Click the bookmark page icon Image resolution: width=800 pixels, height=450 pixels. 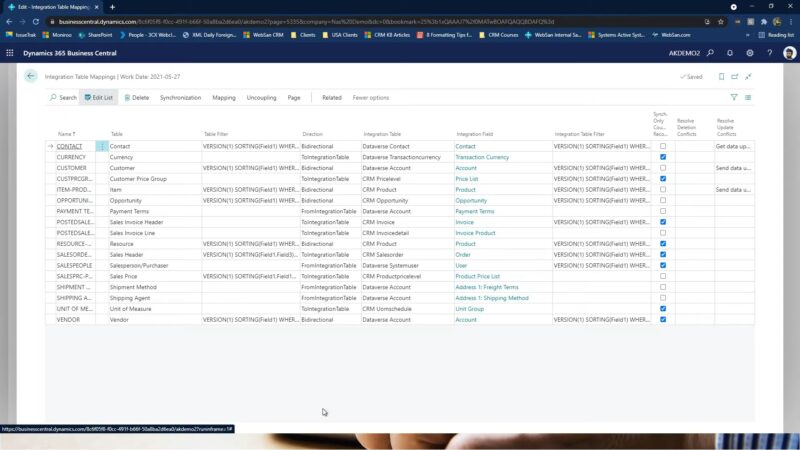721,77
